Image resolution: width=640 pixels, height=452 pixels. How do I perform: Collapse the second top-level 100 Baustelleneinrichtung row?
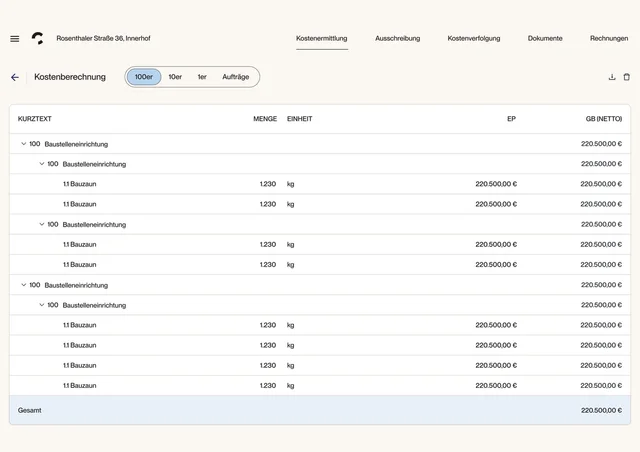24,285
